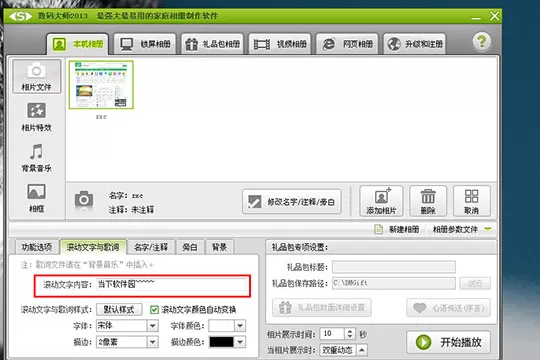Open the 背景 tab
The height and width of the screenshot is (360, 540).
pyautogui.click(x=219, y=247)
